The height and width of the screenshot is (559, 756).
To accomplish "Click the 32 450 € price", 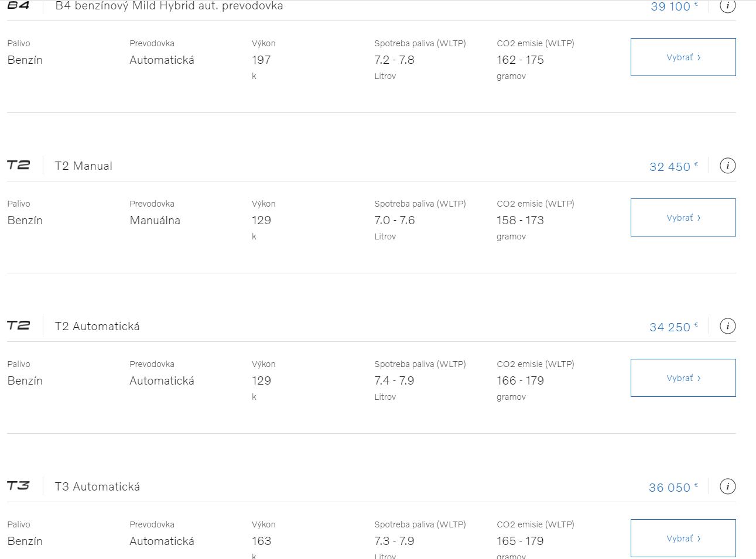I will point(673,167).
